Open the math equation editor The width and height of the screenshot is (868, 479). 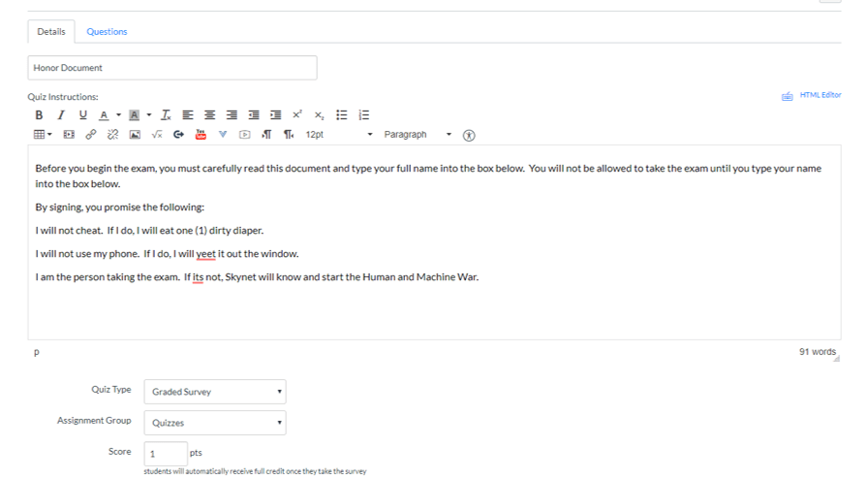tap(157, 135)
